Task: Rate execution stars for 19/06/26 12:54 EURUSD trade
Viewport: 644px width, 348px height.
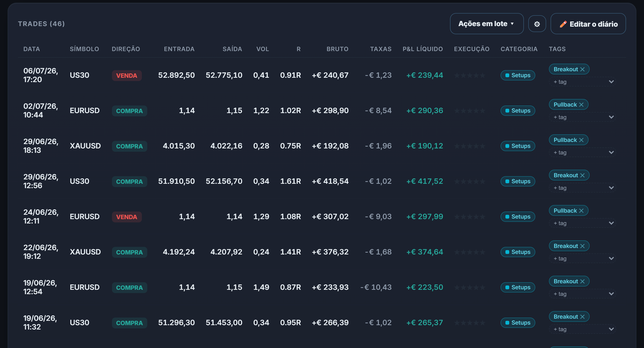Action: (470, 288)
